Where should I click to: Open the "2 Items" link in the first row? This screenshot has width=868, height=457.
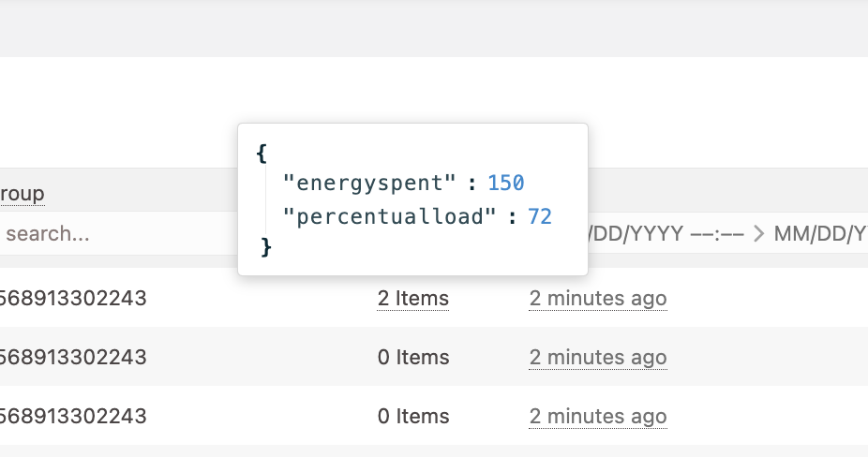(412, 299)
